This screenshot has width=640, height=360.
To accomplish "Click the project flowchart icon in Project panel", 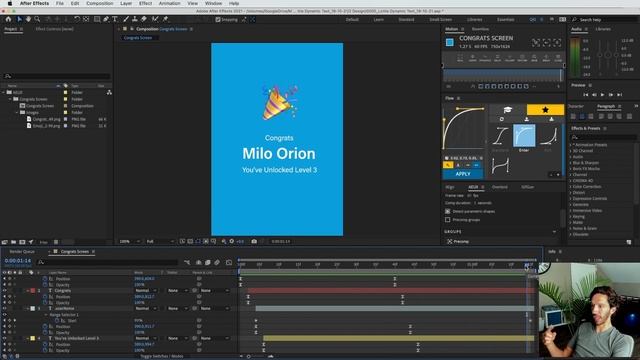I will tap(109, 93).
